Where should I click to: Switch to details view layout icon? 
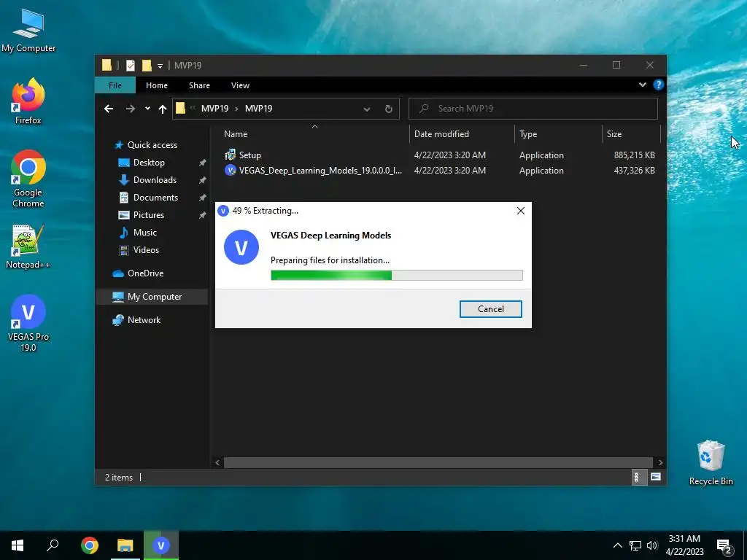[x=638, y=477]
